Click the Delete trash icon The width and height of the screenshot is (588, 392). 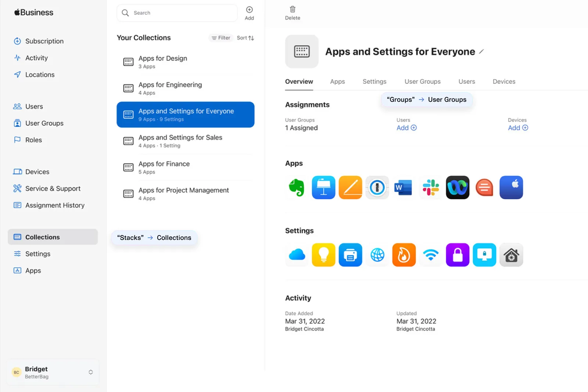(x=293, y=13)
